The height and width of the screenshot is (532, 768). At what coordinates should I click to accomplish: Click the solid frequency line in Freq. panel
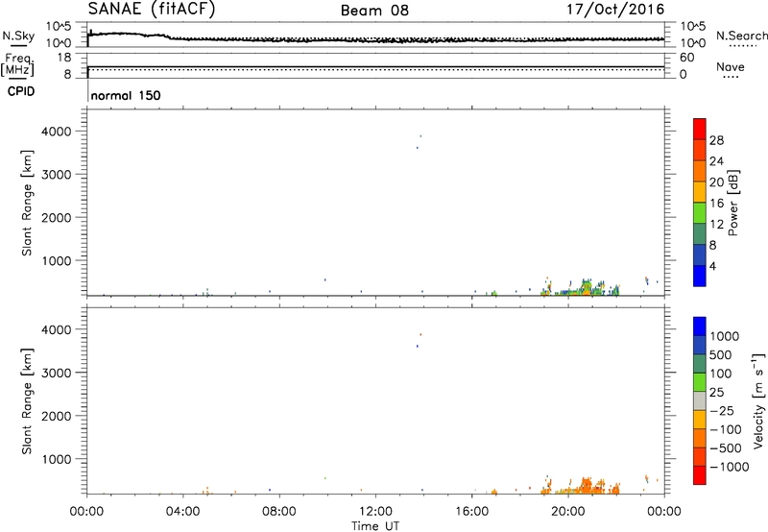pyautogui.click(x=375, y=66)
